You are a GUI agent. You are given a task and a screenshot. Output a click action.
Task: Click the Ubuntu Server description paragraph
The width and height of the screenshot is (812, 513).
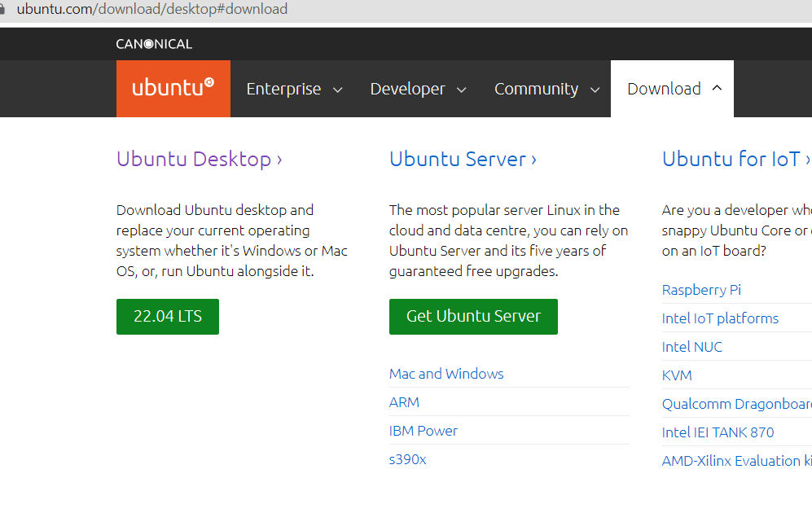coord(508,241)
